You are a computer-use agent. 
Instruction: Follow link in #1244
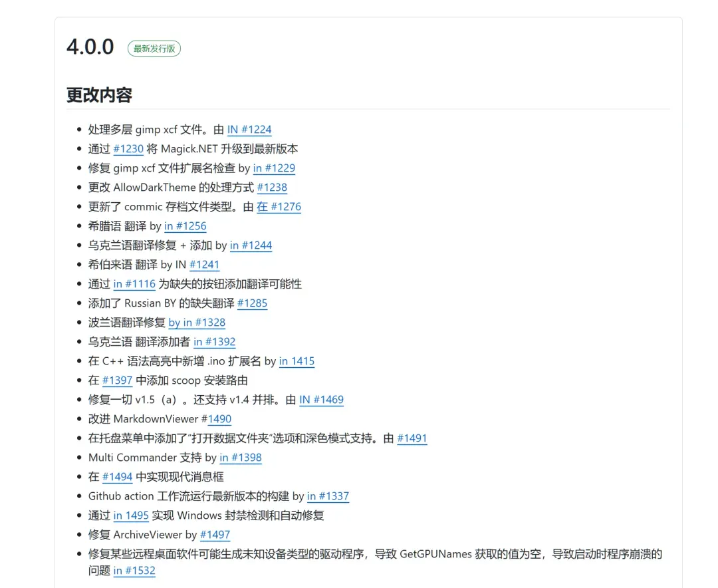(x=251, y=245)
